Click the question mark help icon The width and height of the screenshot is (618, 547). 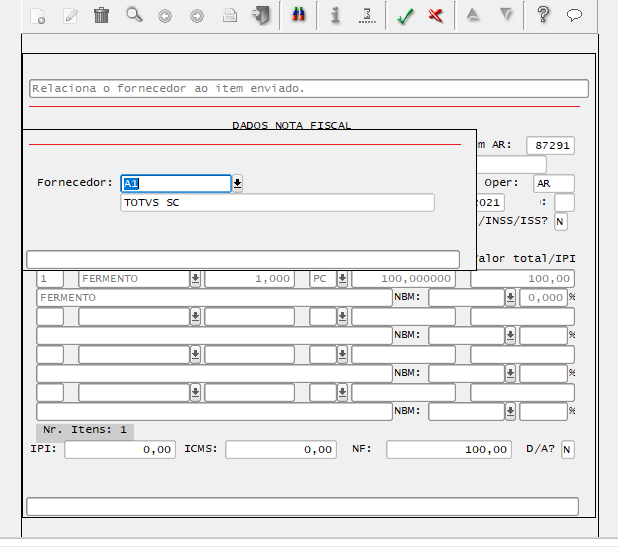tap(544, 15)
